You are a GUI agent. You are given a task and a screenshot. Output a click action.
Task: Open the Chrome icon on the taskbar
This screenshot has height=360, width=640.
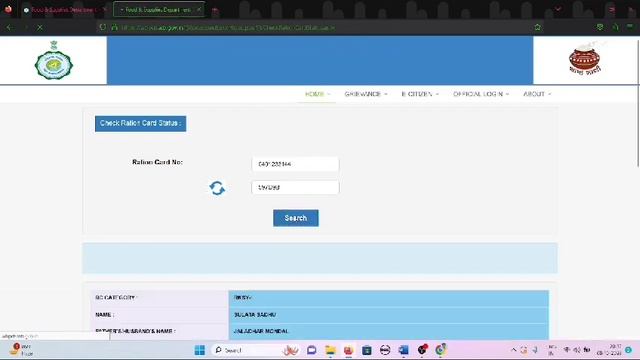[440, 350]
